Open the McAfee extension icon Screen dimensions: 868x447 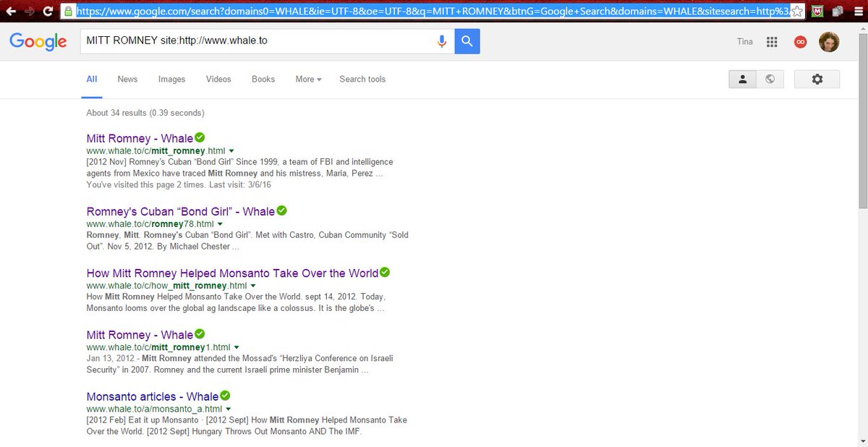816,12
